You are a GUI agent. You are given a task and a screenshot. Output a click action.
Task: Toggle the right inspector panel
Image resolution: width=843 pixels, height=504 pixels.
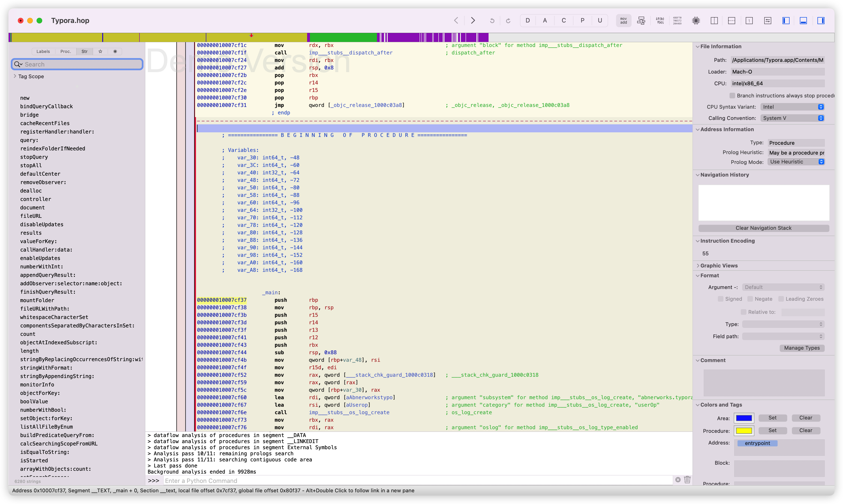pyautogui.click(x=821, y=21)
